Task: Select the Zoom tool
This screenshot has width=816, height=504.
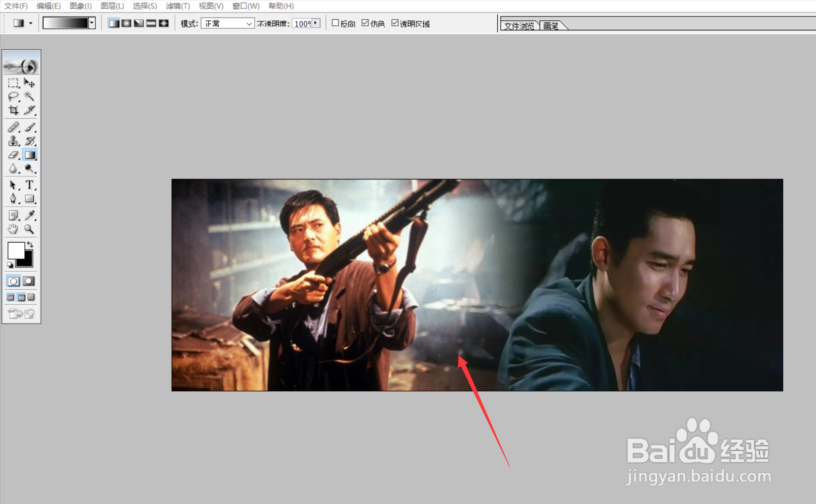Action: pos(29,229)
